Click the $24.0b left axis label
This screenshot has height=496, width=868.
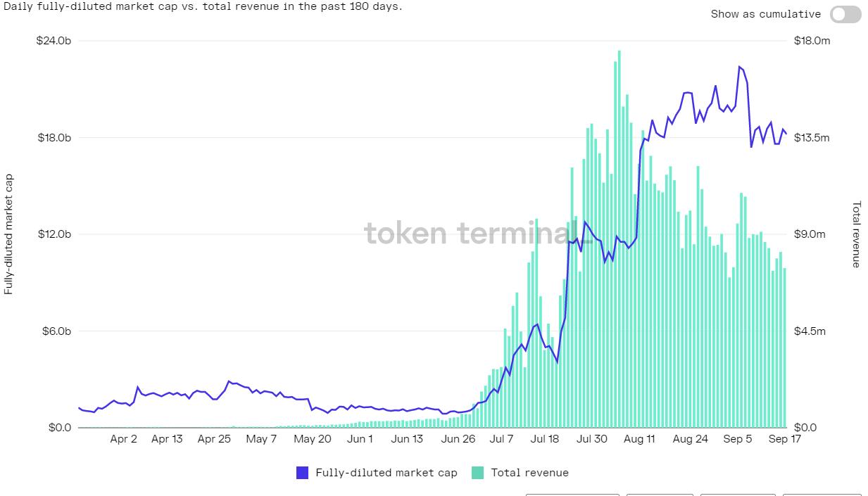[x=54, y=41]
